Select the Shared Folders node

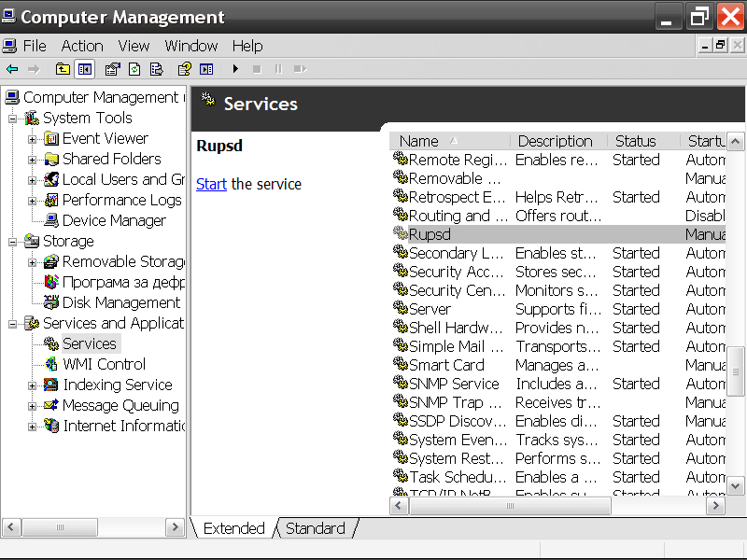click(111, 159)
